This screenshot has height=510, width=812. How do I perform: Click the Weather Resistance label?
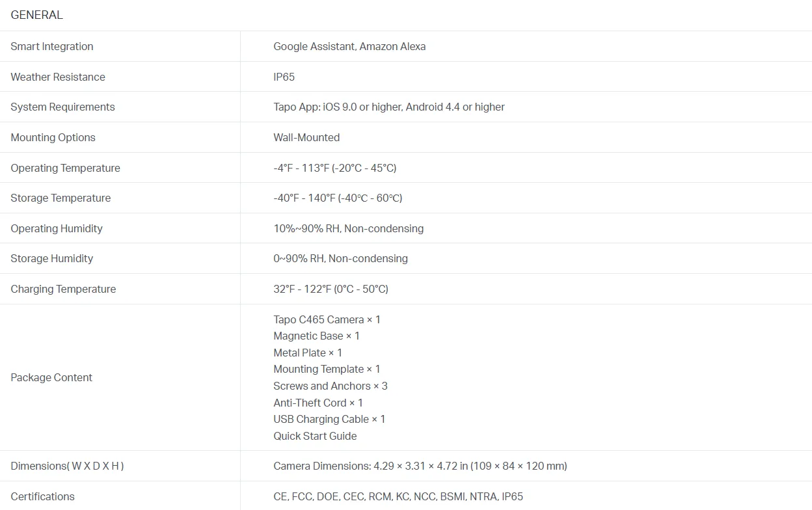coord(58,77)
